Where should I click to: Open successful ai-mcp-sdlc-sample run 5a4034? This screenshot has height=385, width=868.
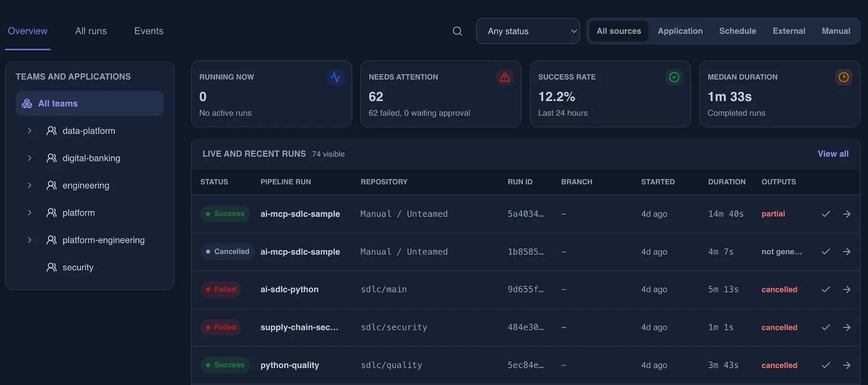[300, 214]
